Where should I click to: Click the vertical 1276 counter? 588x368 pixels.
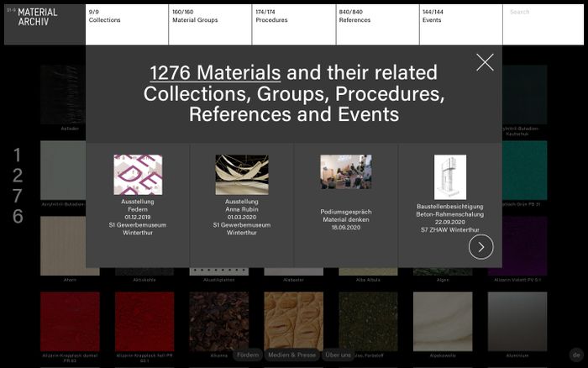pos(18,186)
